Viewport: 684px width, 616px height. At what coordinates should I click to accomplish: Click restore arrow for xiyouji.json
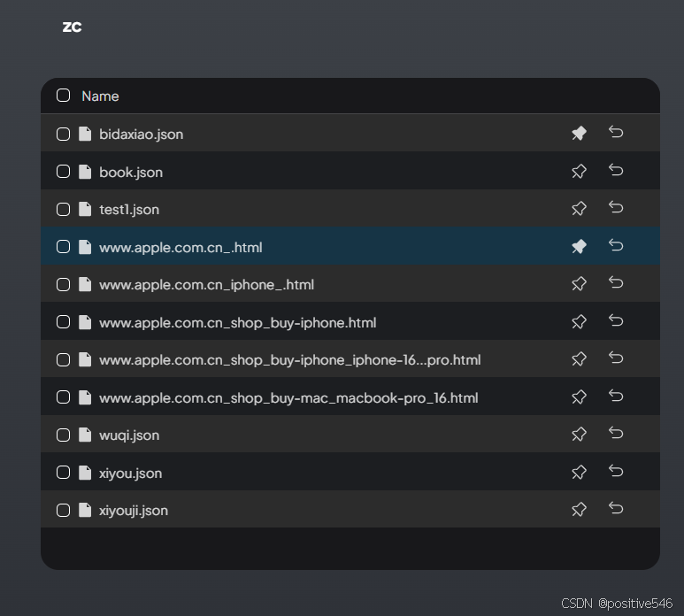pos(616,508)
